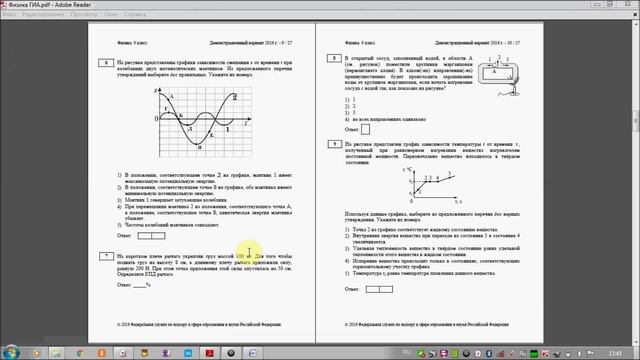The height and width of the screenshot is (360, 640).
Task: Click the question number 6 box
Action: coord(106,63)
